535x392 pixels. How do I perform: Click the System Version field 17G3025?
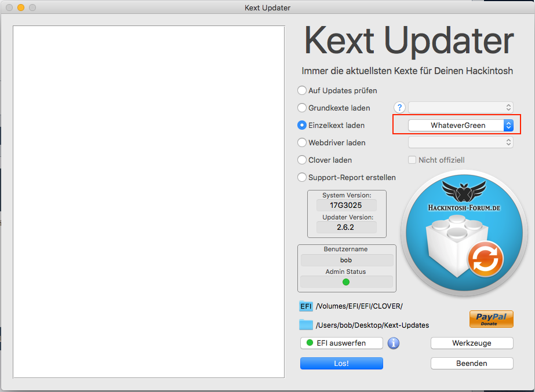click(x=346, y=205)
